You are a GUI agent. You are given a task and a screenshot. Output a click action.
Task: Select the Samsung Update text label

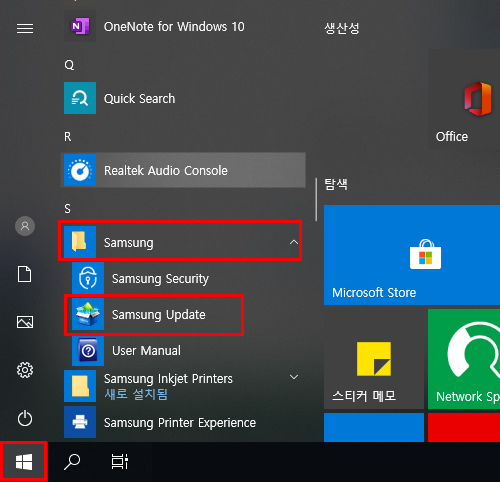pyautogui.click(x=159, y=315)
